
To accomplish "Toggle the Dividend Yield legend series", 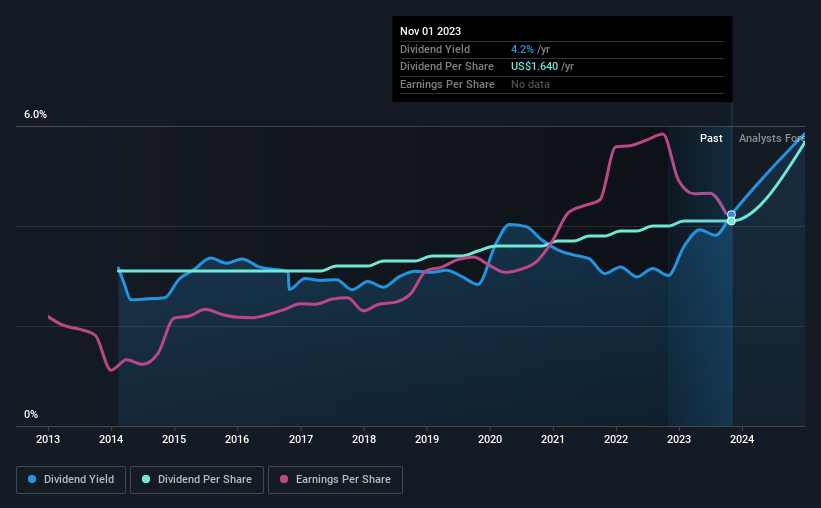I will (70, 480).
